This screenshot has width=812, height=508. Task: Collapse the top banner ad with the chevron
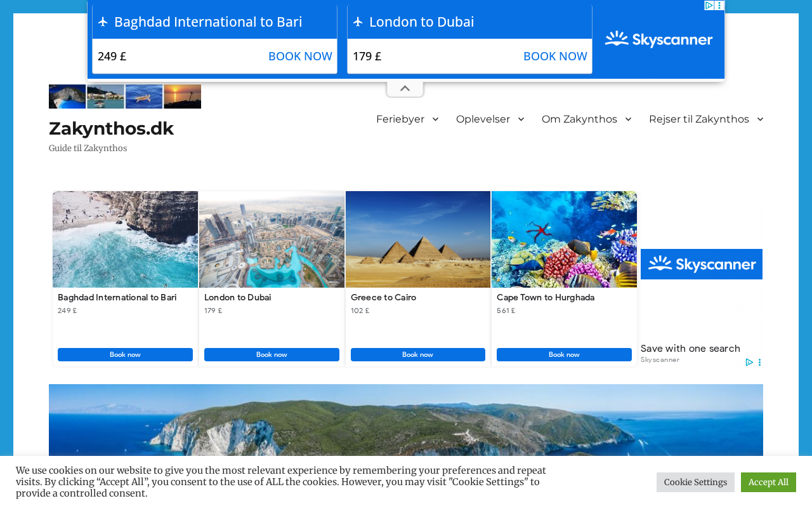pos(405,88)
